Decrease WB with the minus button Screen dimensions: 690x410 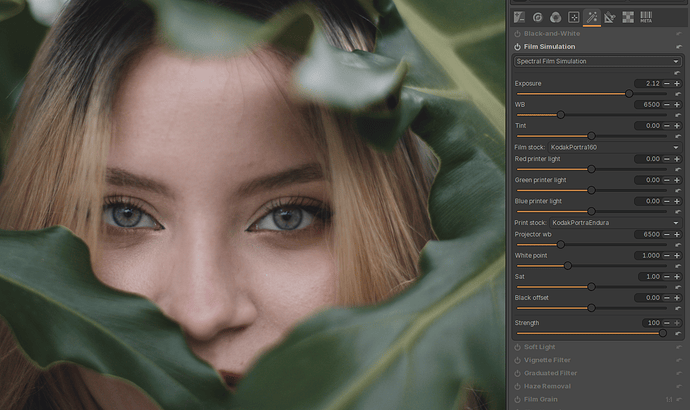click(x=666, y=104)
